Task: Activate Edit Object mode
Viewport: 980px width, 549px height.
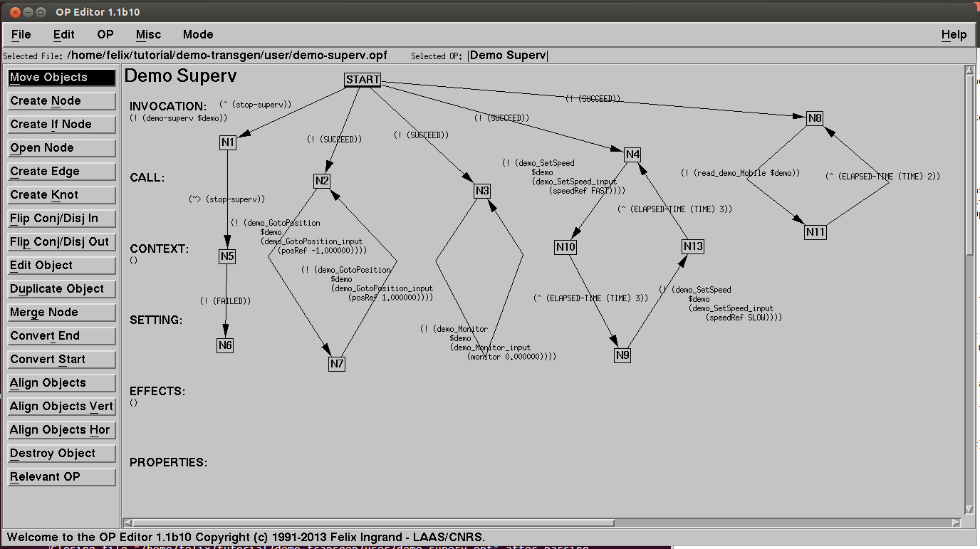Action: pos(61,266)
